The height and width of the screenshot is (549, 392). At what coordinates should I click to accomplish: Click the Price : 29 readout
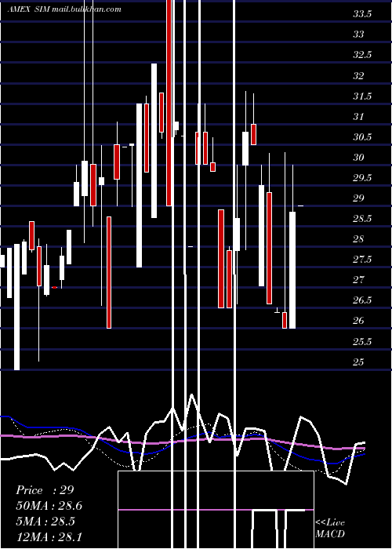tap(45, 490)
